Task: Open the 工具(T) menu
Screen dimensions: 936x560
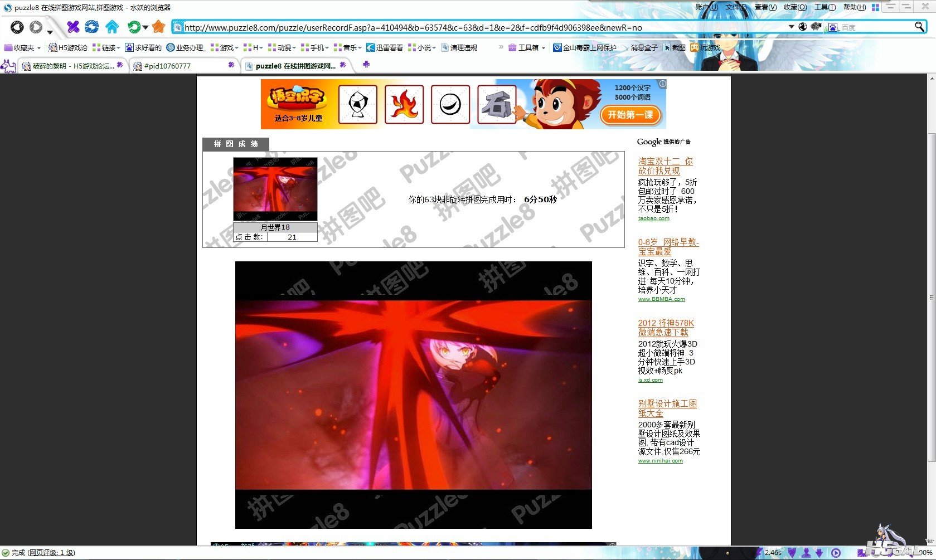Action: click(x=825, y=7)
